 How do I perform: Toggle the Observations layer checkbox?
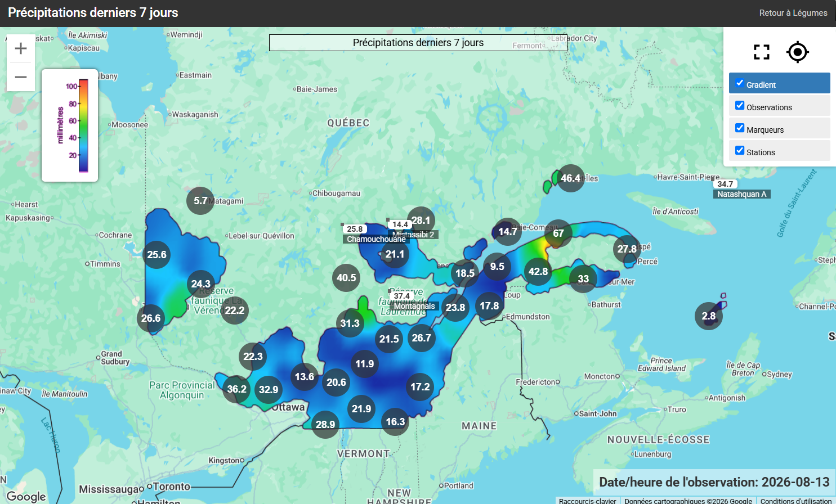tap(740, 106)
